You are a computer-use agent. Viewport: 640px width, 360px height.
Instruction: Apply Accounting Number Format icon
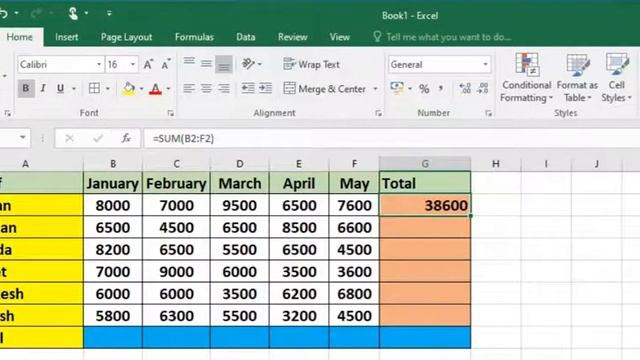coord(397,88)
